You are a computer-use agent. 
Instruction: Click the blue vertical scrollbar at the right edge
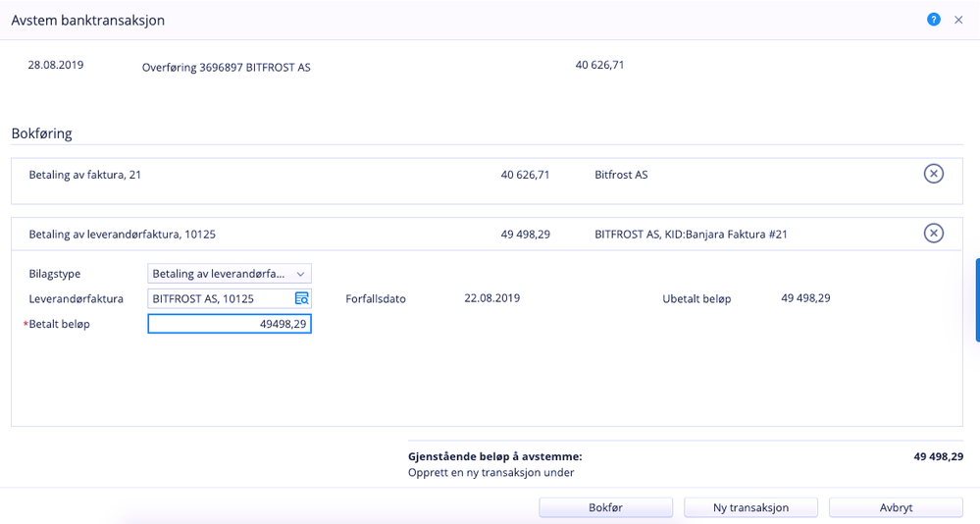[977, 300]
